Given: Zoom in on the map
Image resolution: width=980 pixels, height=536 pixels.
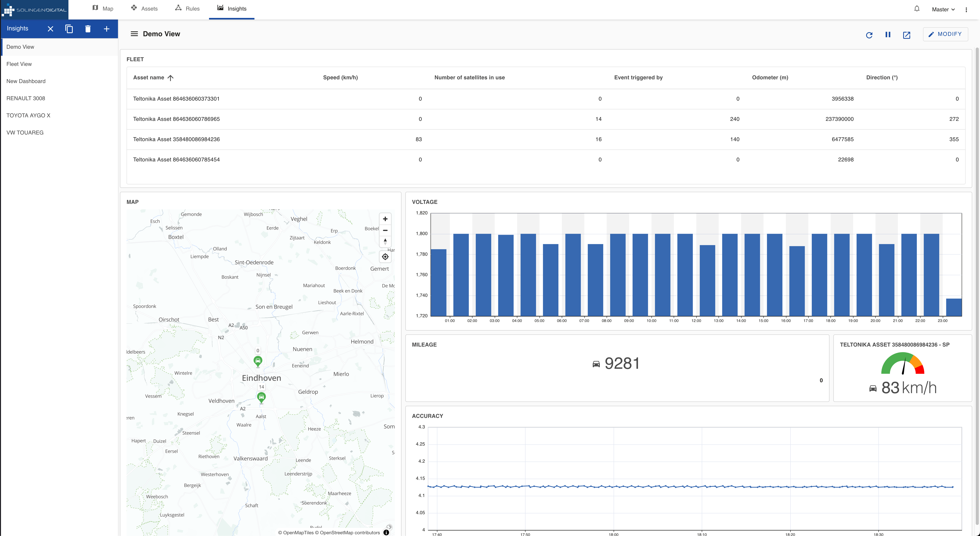Looking at the screenshot, I should [385, 219].
